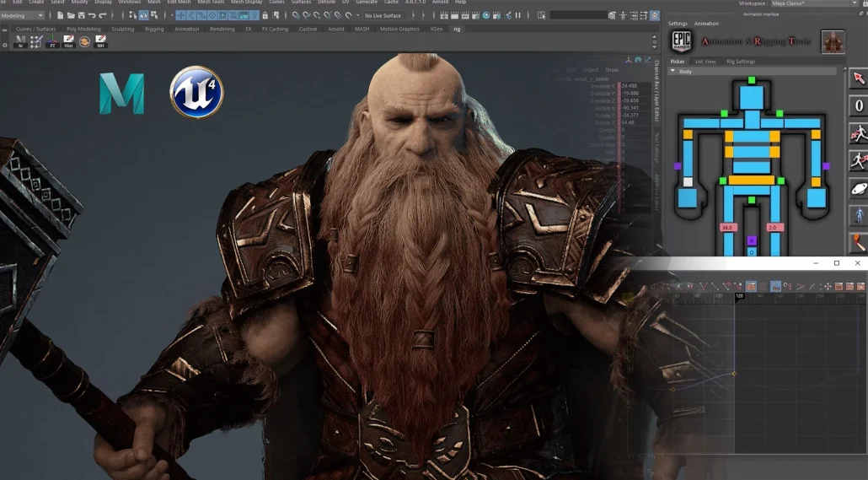Click the No Live Surface field
Screen dimensions: 868x480
[383, 15]
